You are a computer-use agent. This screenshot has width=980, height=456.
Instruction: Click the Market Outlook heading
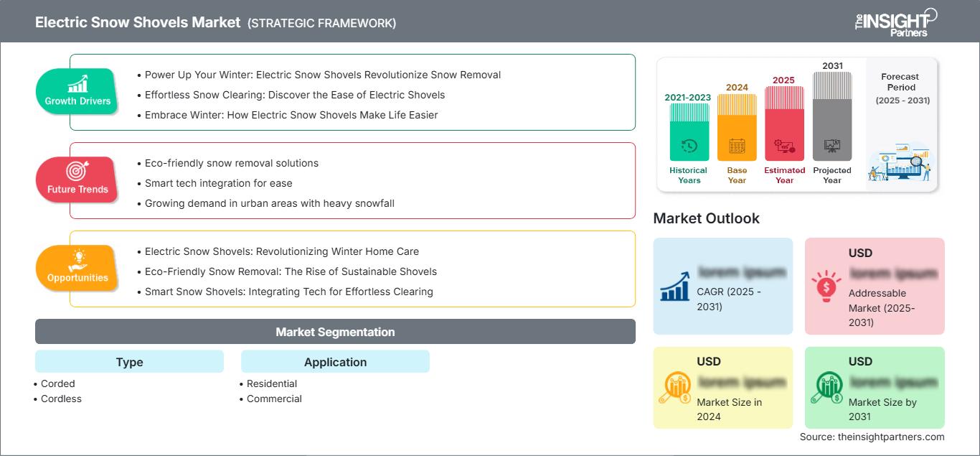(x=706, y=218)
